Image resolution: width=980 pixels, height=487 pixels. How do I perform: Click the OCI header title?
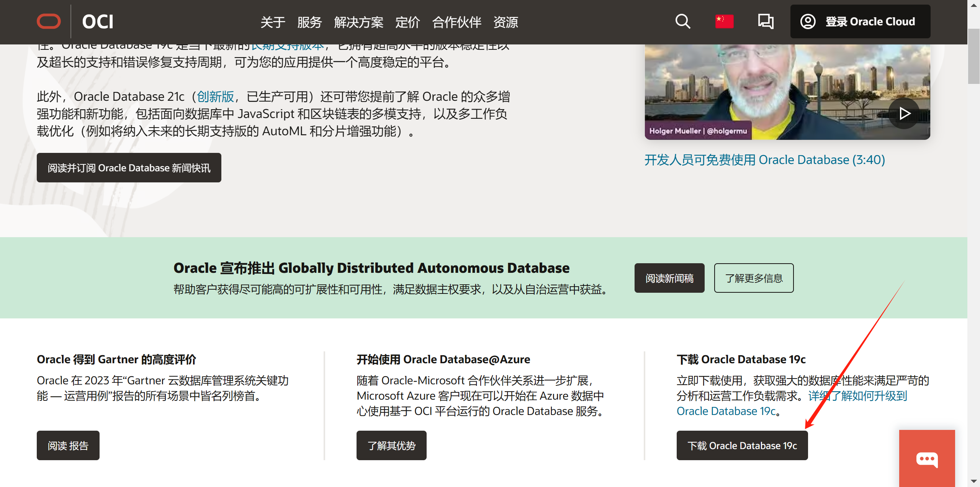[x=98, y=21]
